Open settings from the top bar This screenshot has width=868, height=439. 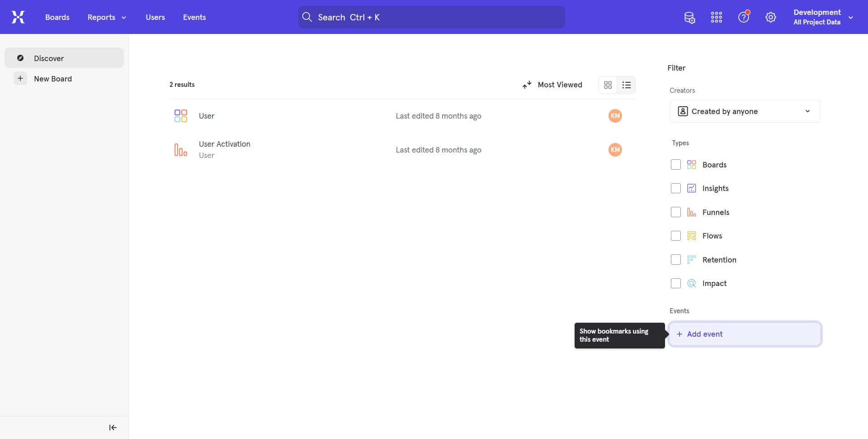(x=771, y=17)
